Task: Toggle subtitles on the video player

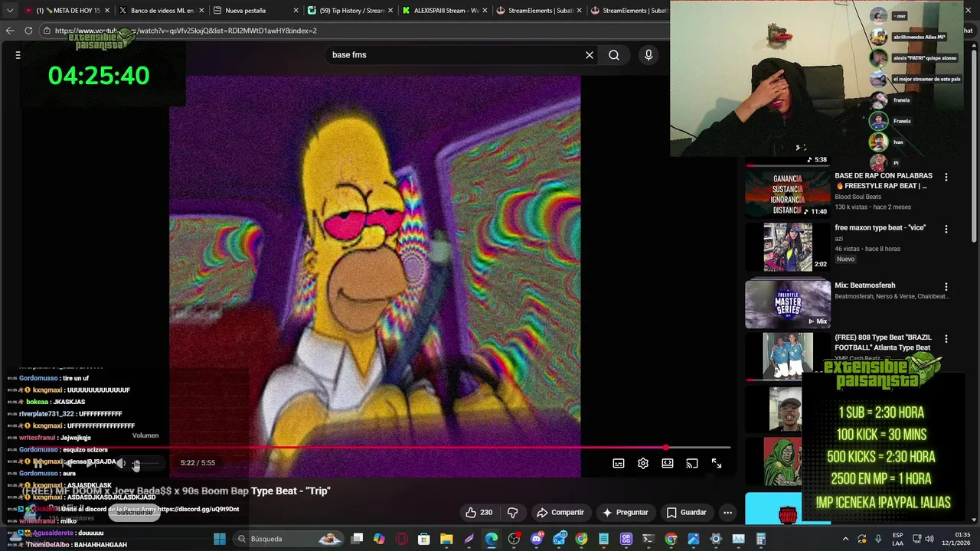Action: (619, 463)
